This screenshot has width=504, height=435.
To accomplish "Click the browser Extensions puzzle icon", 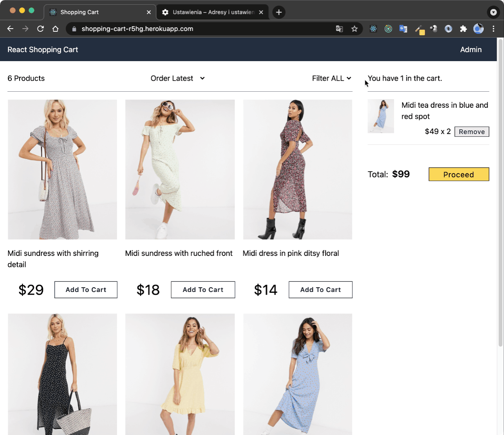I will coord(463,29).
